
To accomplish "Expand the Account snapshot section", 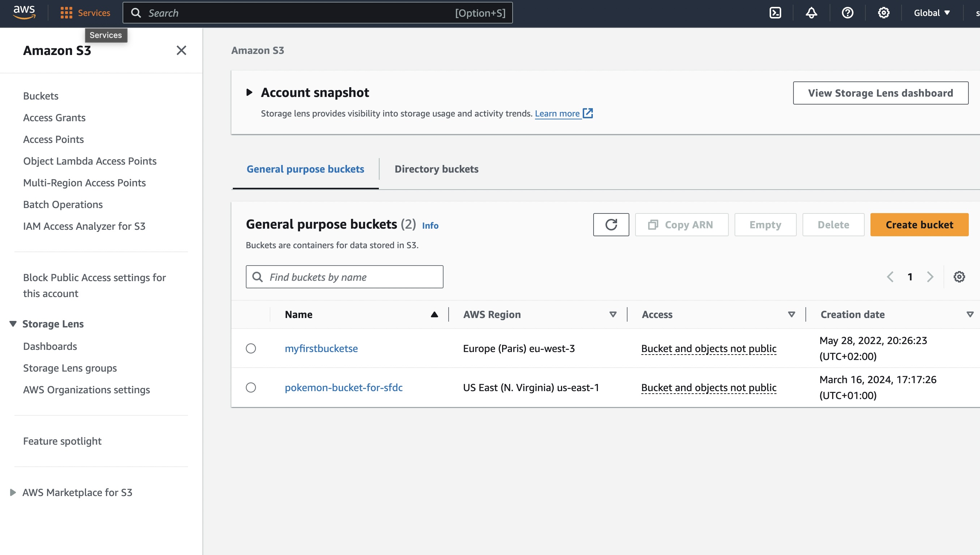I will coord(249,92).
